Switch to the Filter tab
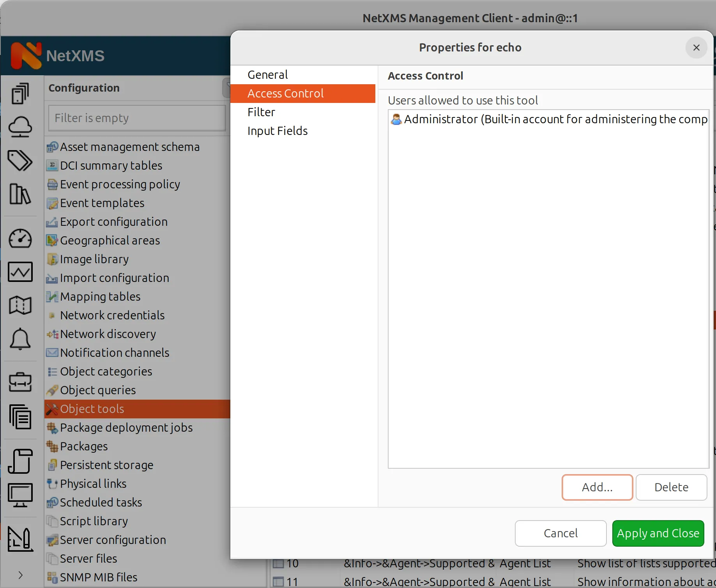The height and width of the screenshot is (588, 716). (261, 112)
